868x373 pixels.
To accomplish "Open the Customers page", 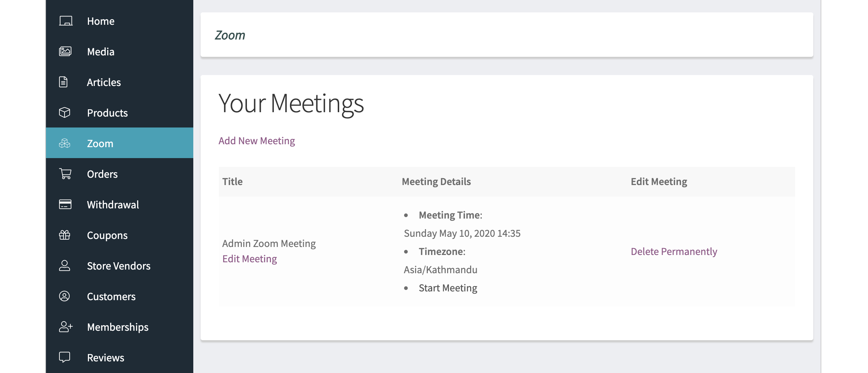I will pyautogui.click(x=120, y=297).
